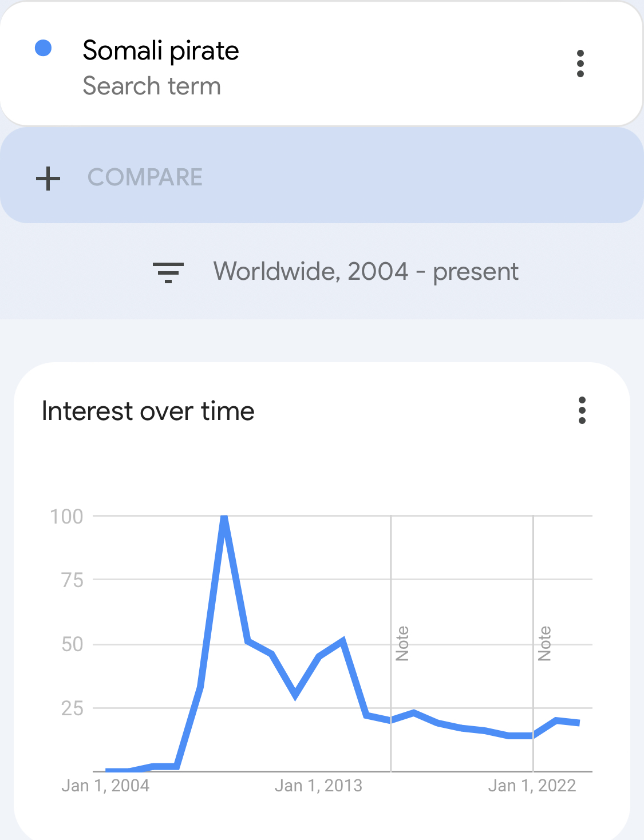This screenshot has width=644, height=840.
Task: Add a comparison term via COMPARE
Action: pyautogui.click(x=322, y=175)
